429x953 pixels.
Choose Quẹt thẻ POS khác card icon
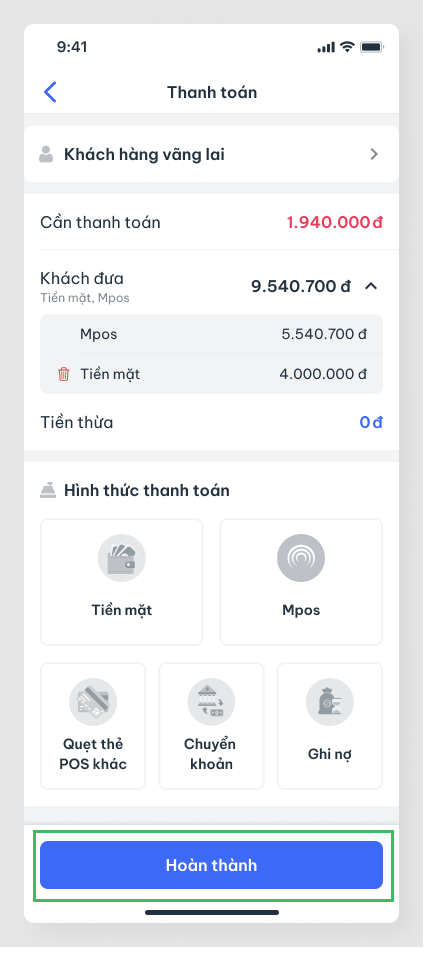pos(93,702)
